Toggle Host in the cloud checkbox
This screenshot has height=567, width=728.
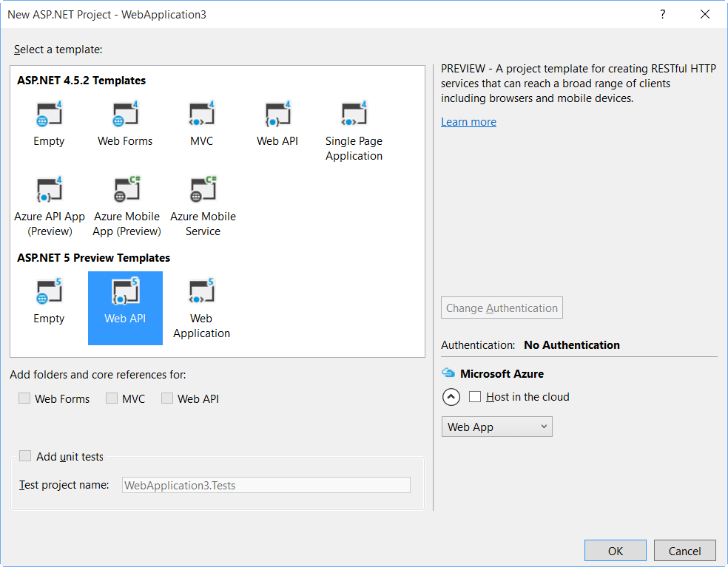(474, 397)
